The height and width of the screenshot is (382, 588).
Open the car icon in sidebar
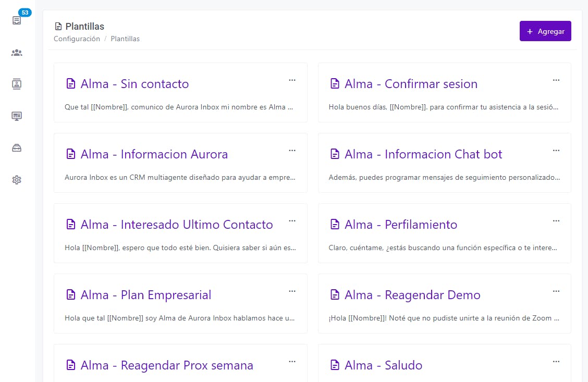pos(17,148)
